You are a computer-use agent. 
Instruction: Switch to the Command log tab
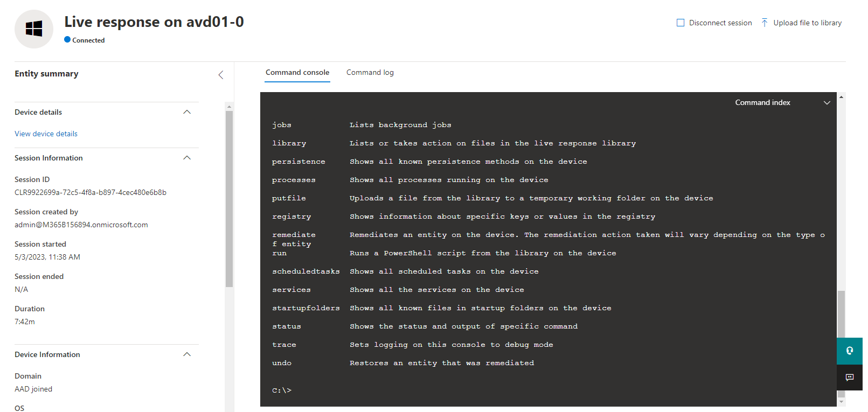pyautogui.click(x=370, y=72)
